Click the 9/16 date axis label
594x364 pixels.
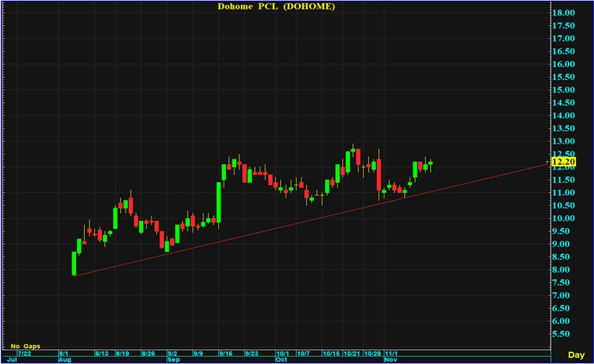(226, 353)
